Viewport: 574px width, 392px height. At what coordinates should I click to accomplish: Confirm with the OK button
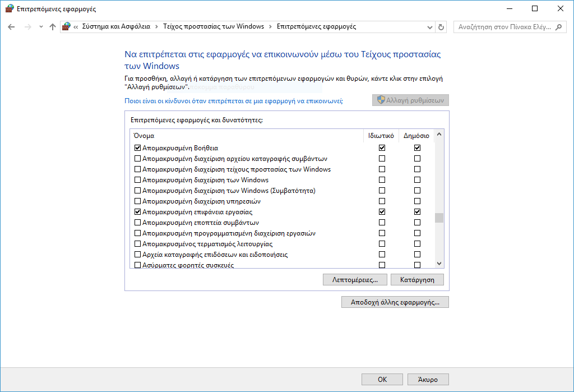point(382,380)
